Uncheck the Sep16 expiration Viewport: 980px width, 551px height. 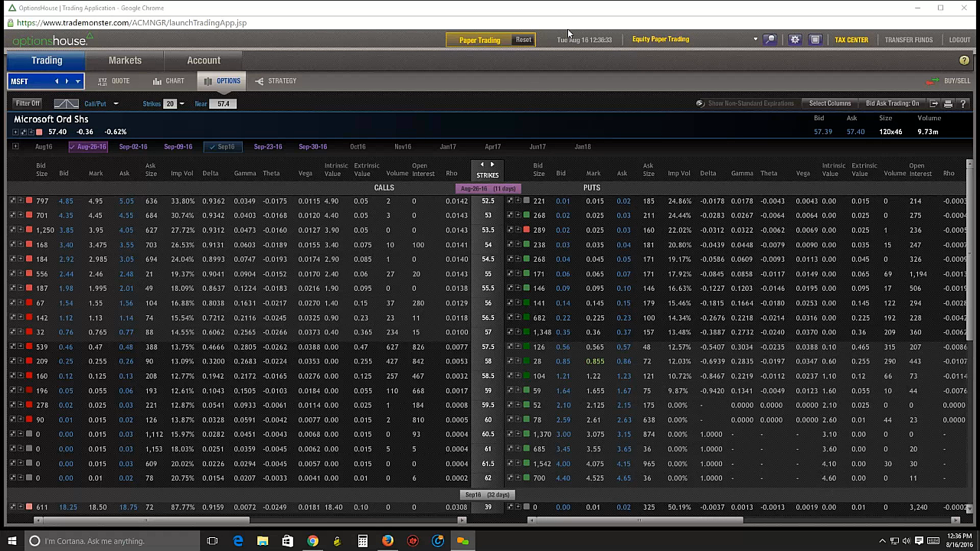221,147
